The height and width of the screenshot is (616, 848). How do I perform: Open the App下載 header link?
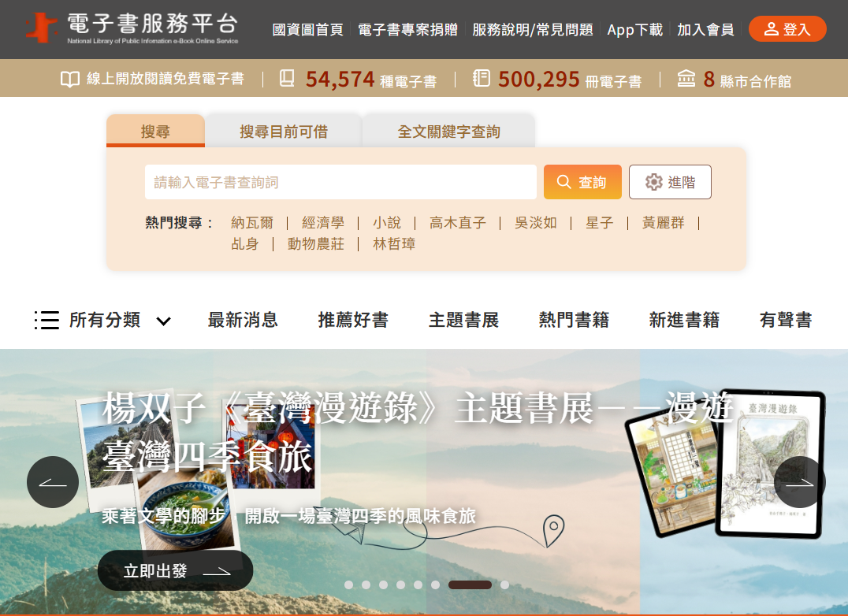(x=634, y=29)
